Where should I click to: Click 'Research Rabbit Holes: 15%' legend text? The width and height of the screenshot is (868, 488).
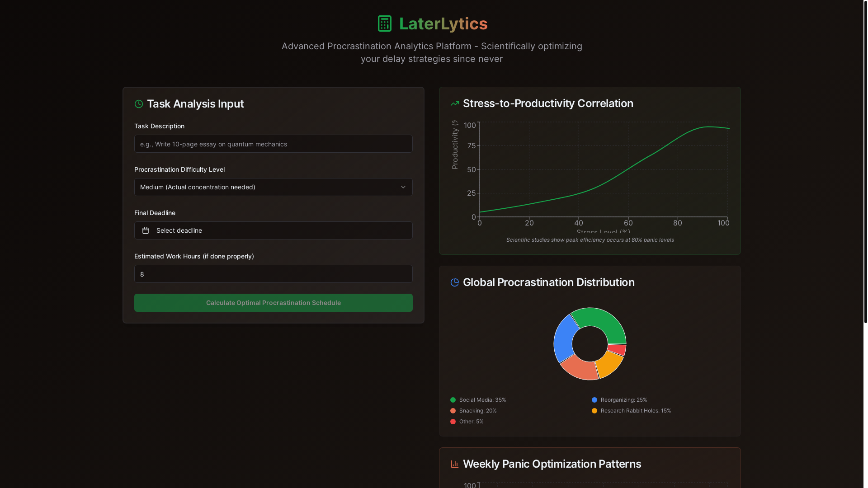(636, 411)
